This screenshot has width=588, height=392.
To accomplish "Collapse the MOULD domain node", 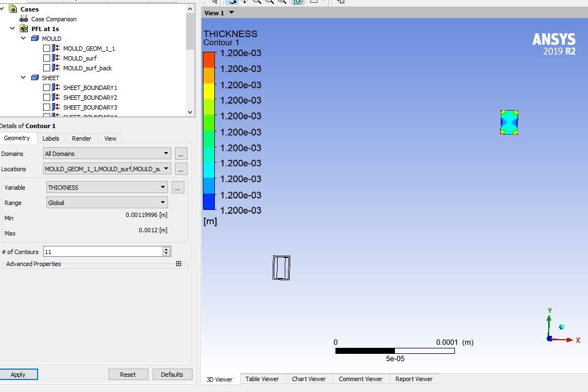I will tap(23, 38).
